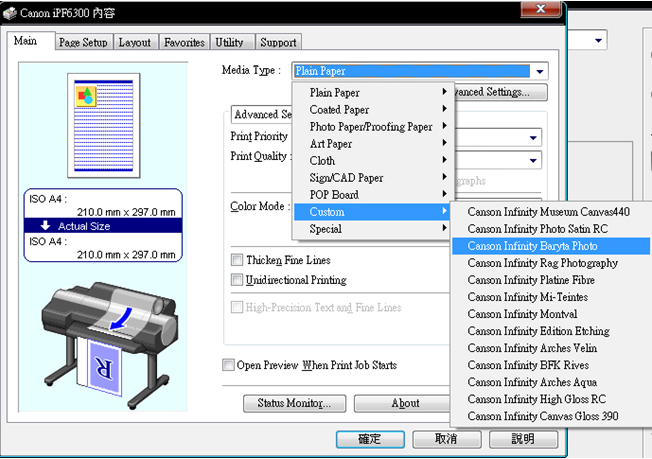Click the printer illustration image
This screenshot has width=652, height=459.
click(x=109, y=345)
